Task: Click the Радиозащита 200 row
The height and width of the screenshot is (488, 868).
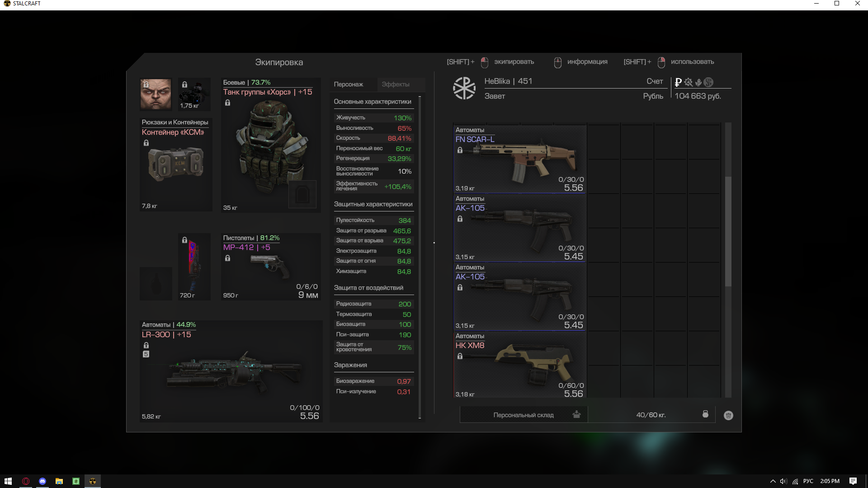Action: pyautogui.click(x=374, y=304)
